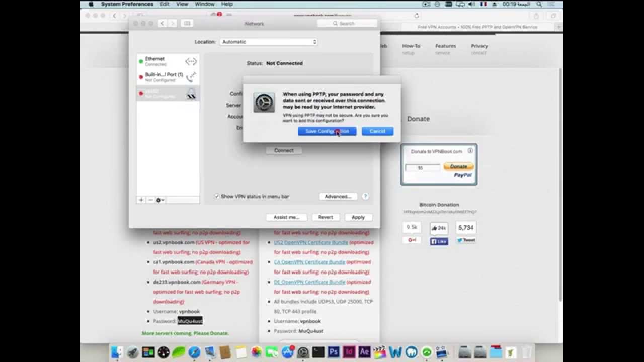Open Notes from the Dock

[x=240, y=352]
